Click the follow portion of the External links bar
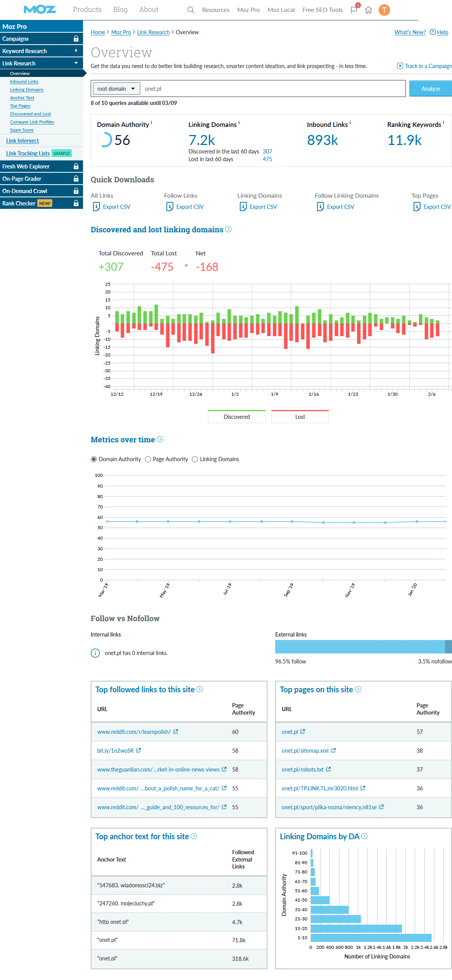452x980 pixels. click(x=360, y=647)
